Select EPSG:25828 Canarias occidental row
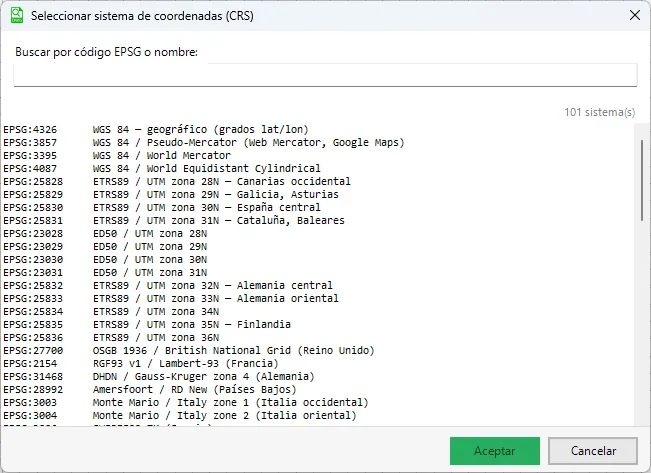 point(318,181)
